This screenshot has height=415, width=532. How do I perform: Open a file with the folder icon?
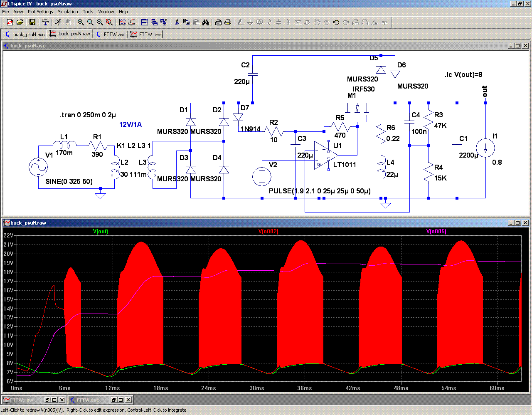tap(20, 22)
